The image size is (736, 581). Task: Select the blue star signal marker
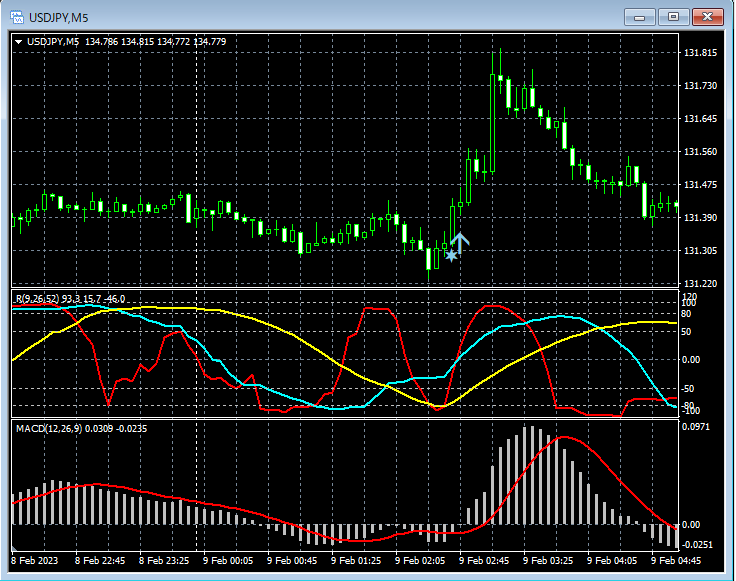click(451, 256)
